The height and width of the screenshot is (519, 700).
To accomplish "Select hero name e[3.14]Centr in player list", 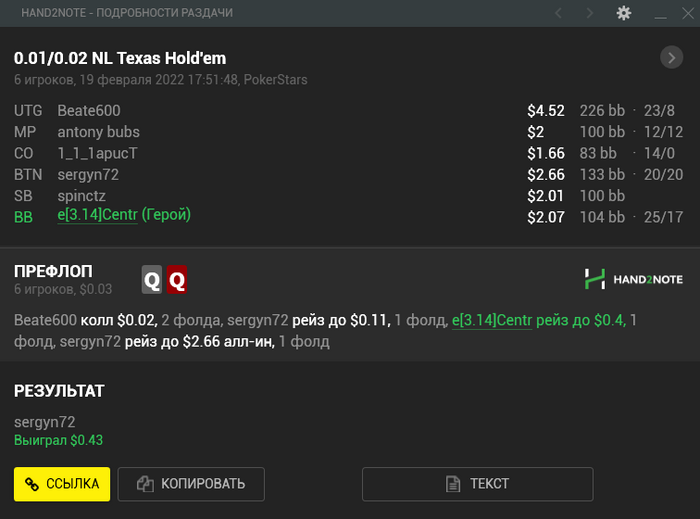I will click(x=97, y=215).
